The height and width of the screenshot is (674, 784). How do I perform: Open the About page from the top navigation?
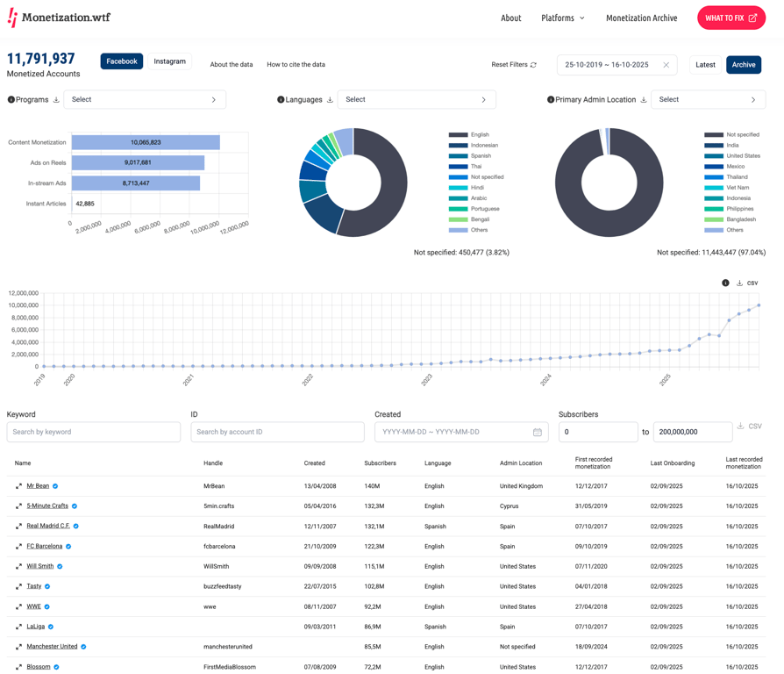coord(511,18)
